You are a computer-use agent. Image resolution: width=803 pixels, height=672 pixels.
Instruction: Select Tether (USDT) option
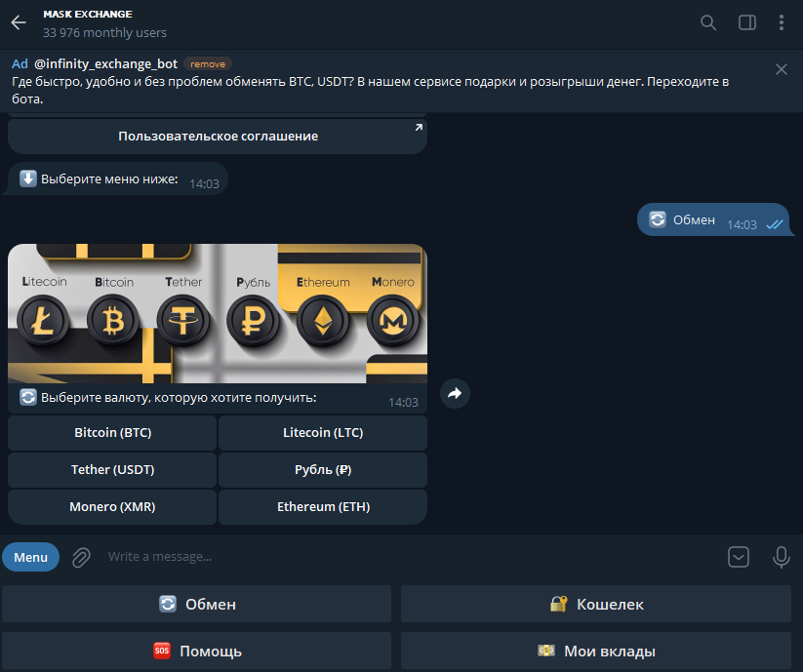click(x=112, y=470)
